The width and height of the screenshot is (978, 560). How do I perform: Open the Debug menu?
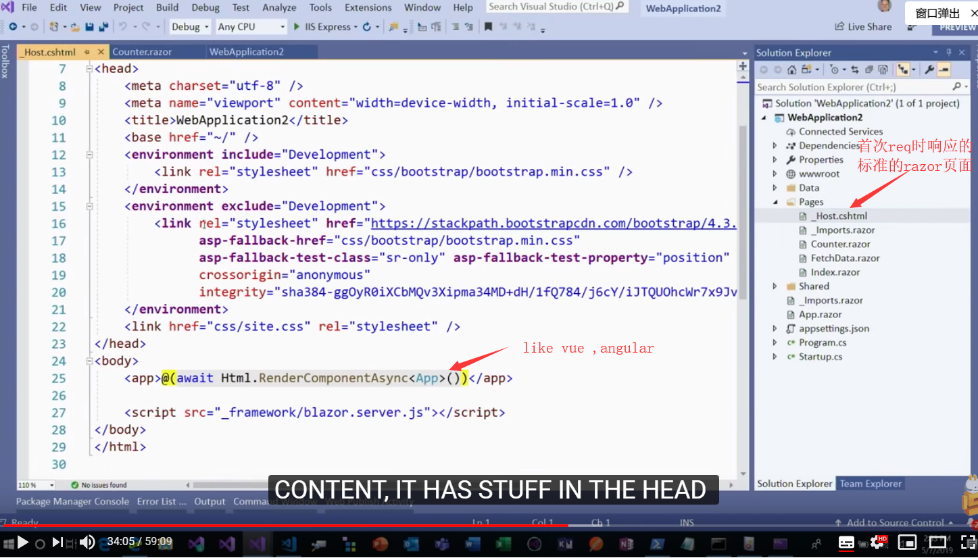click(x=205, y=7)
